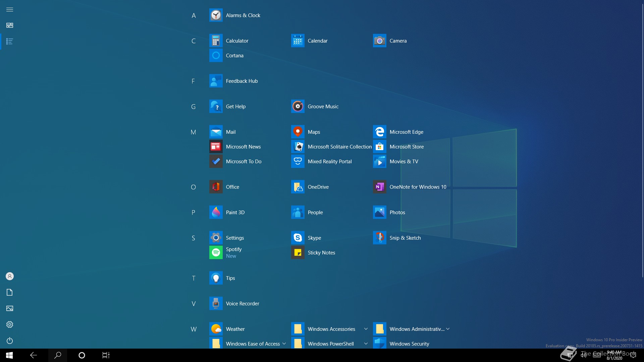
Task: Open Cortana circle on taskbar
Action: [x=82, y=355]
